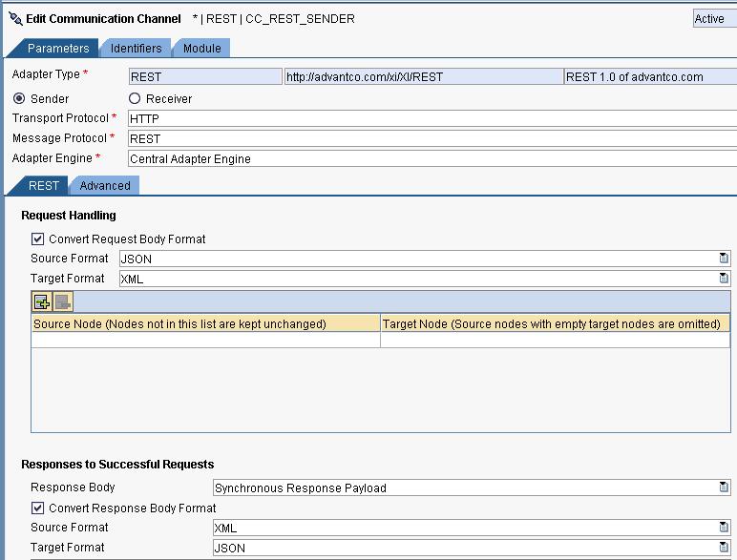The image size is (737, 560).
Task: Open value list icon for response Source Format XML
Action: click(724, 528)
